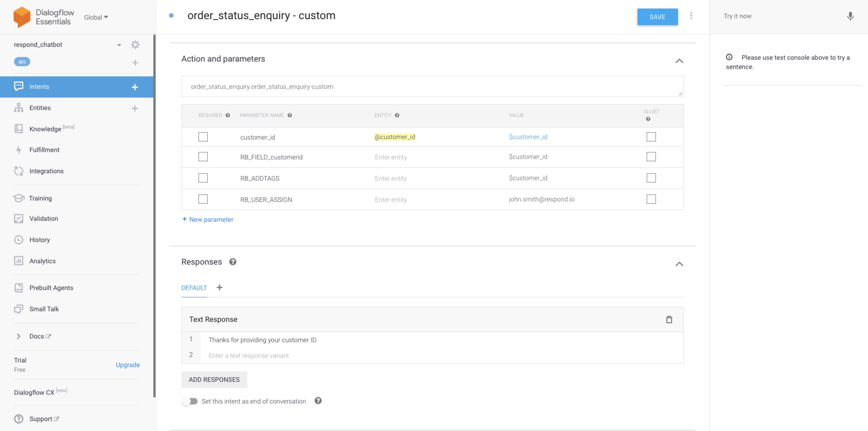Screen dimensions: 868x431
Task: Open the Global region dropdown
Action: pyautogui.click(x=96, y=17)
